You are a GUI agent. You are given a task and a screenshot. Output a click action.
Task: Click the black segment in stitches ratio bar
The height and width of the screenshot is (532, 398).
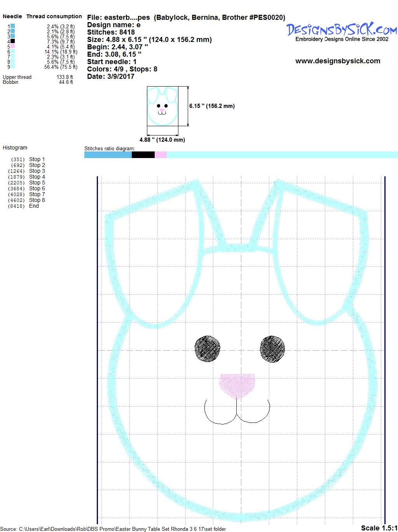[x=143, y=155]
